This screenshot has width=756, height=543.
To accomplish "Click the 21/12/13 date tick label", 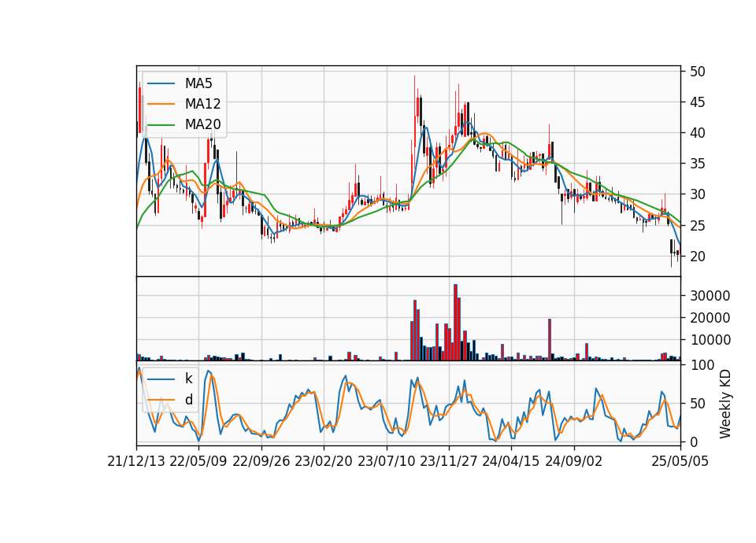I will pos(136,462).
